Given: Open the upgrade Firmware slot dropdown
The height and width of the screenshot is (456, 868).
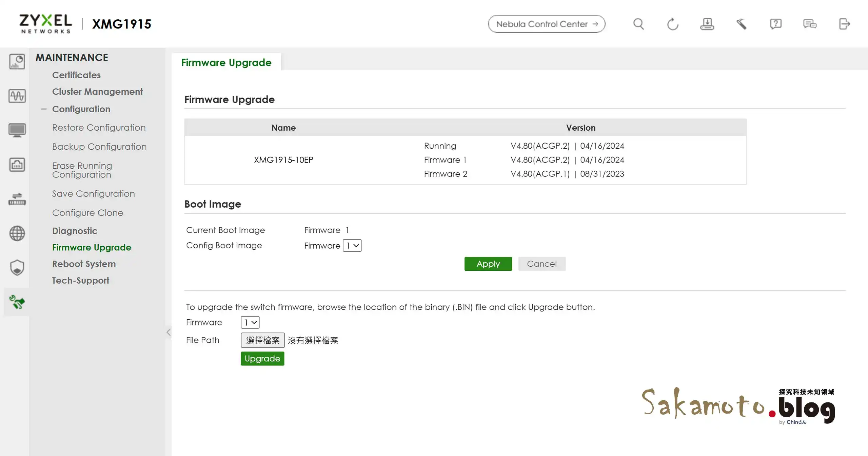Looking at the screenshot, I should point(250,322).
